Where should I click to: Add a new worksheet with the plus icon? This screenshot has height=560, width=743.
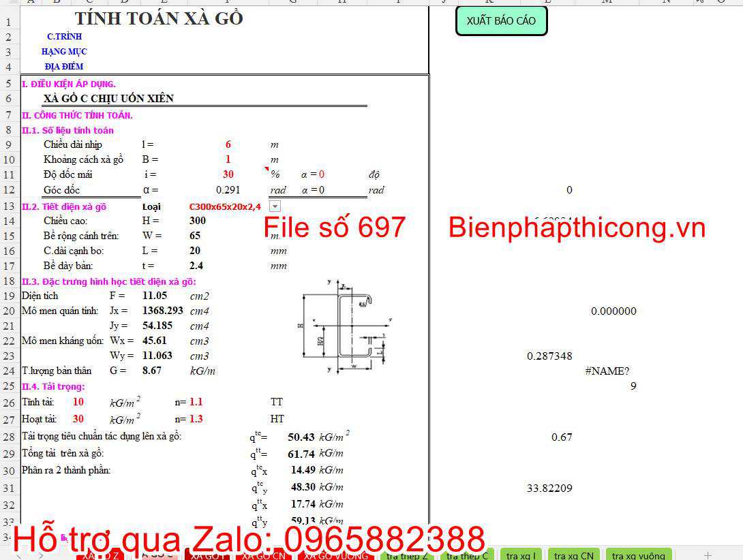point(706,554)
